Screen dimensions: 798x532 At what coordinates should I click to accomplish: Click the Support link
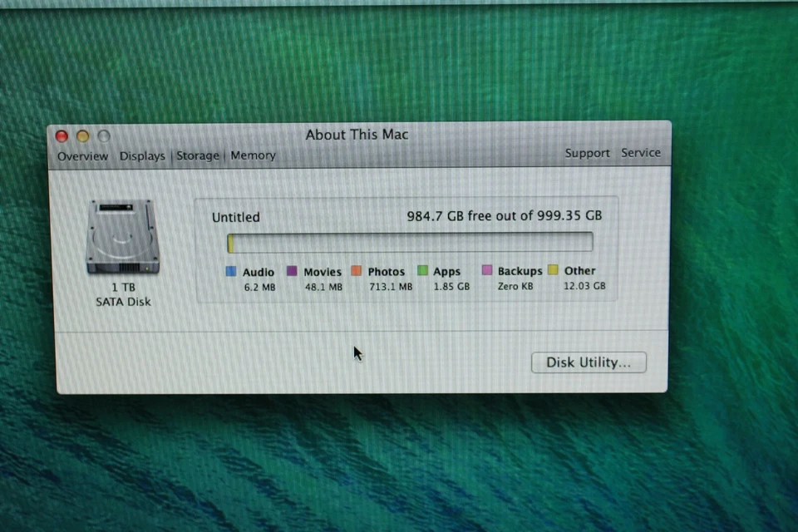pos(587,153)
